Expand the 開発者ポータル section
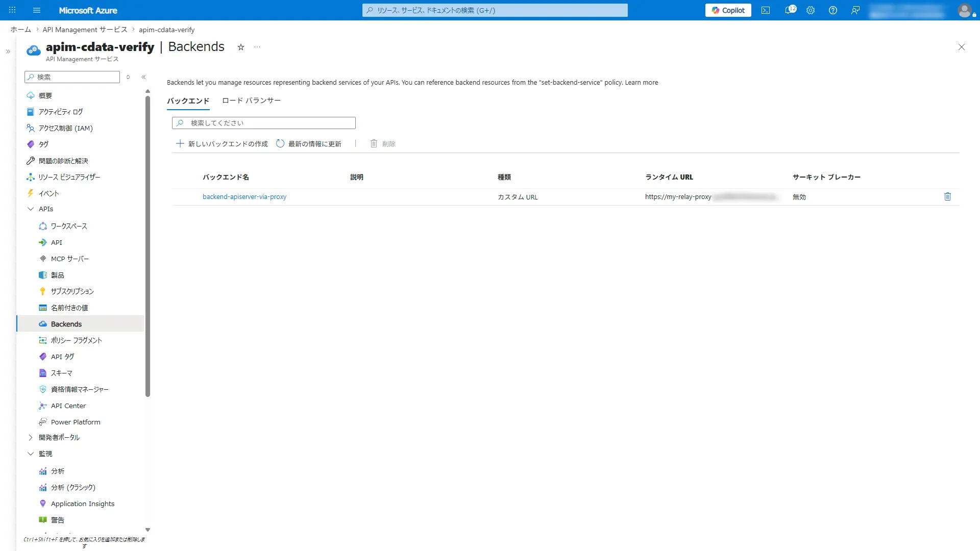 click(31, 437)
